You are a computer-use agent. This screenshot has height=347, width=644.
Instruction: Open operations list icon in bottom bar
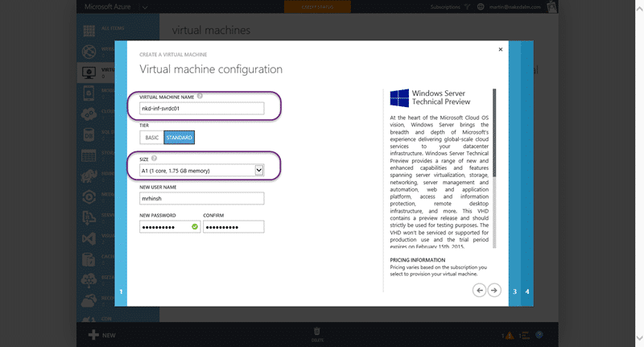[x=526, y=335]
